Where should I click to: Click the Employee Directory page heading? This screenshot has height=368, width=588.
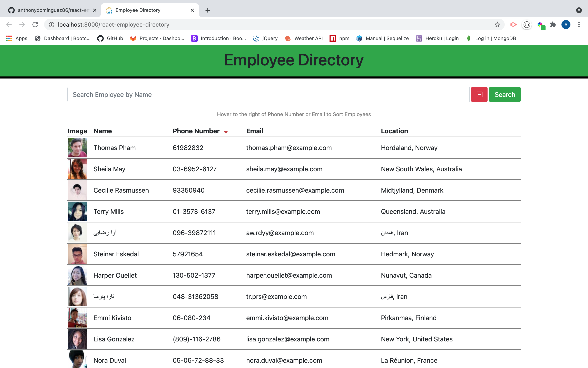click(x=294, y=60)
